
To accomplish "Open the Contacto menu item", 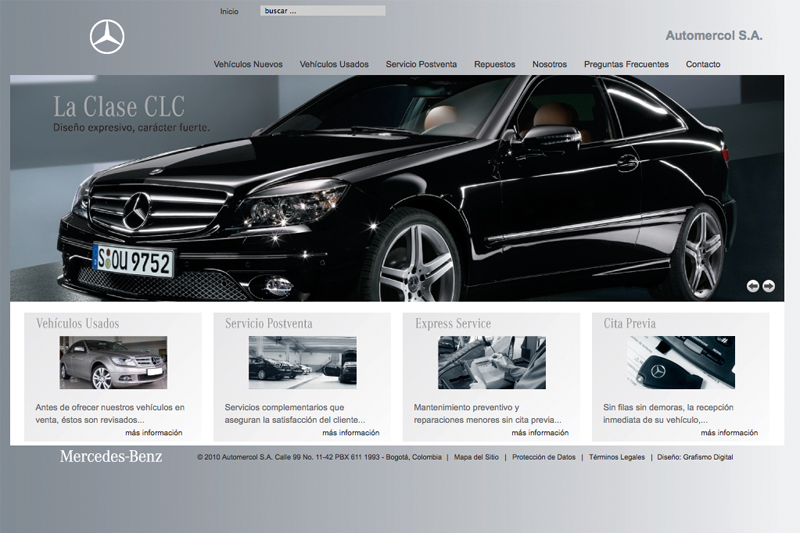I will point(703,64).
